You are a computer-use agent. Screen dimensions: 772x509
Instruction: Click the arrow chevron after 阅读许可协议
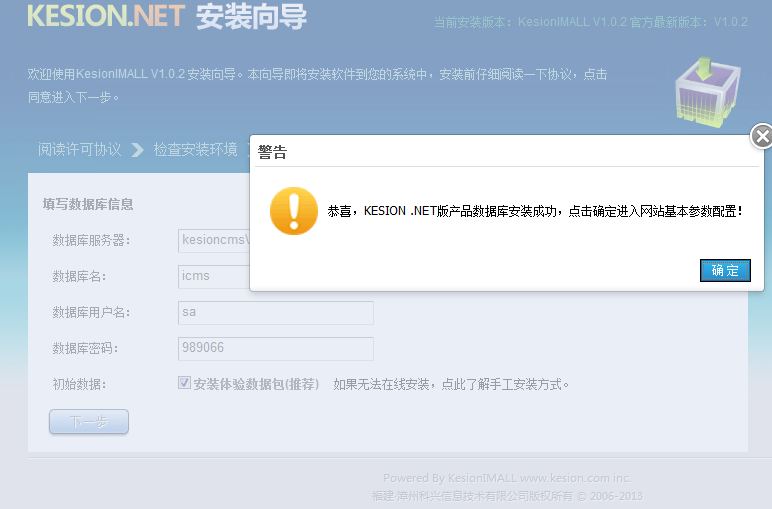[137, 150]
